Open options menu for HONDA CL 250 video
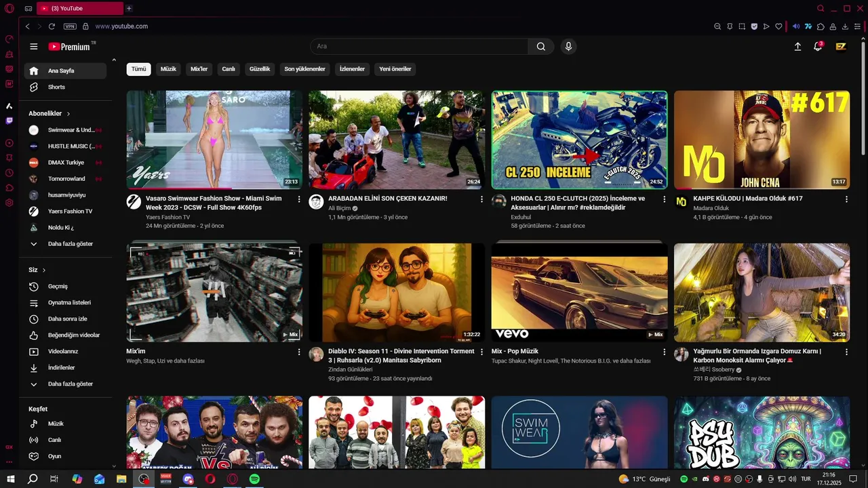The height and width of the screenshot is (488, 868). click(664, 199)
